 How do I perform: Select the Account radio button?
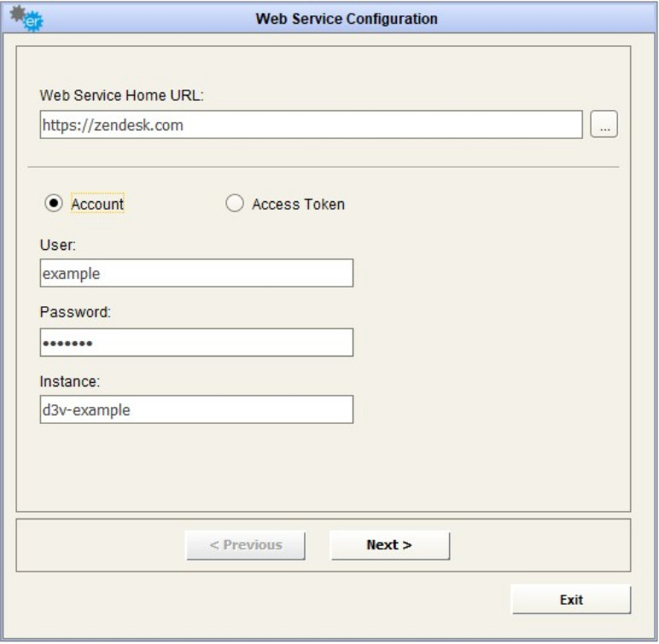pyautogui.click(x=54, y=204)
